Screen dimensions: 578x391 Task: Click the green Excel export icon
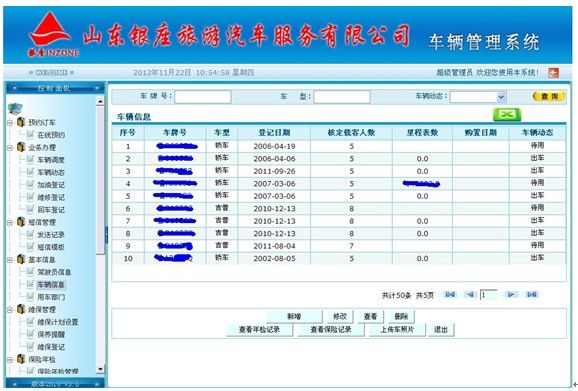coord(507,114)
